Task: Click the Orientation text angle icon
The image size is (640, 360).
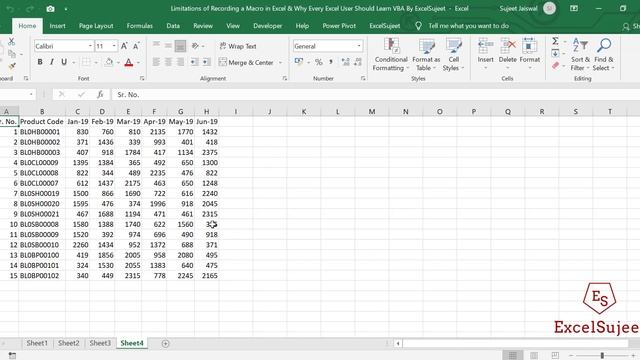Action: tap(196, 46)
